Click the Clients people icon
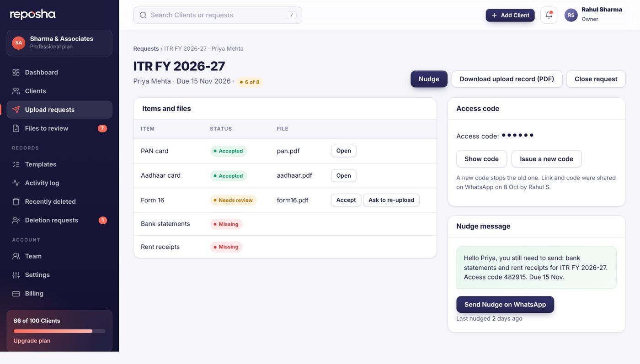Viewport: 640px width, 364px height. click(16, 91)
